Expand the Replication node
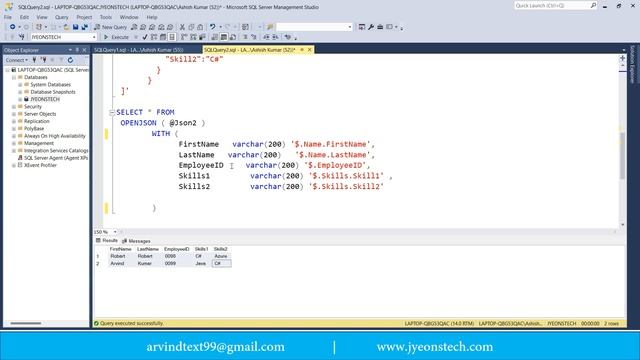The image size is (640, 360). [x=14, y=121]
